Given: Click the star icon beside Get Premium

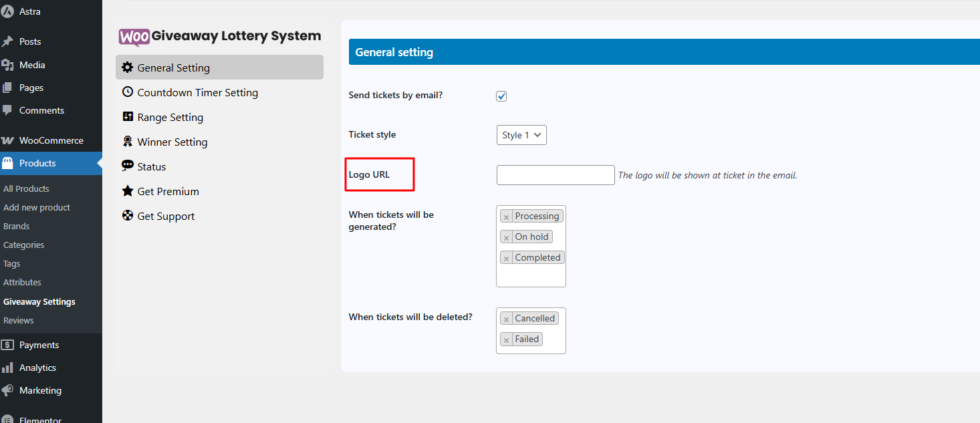Looking at the screenshot, I should (x=127, y=191).
